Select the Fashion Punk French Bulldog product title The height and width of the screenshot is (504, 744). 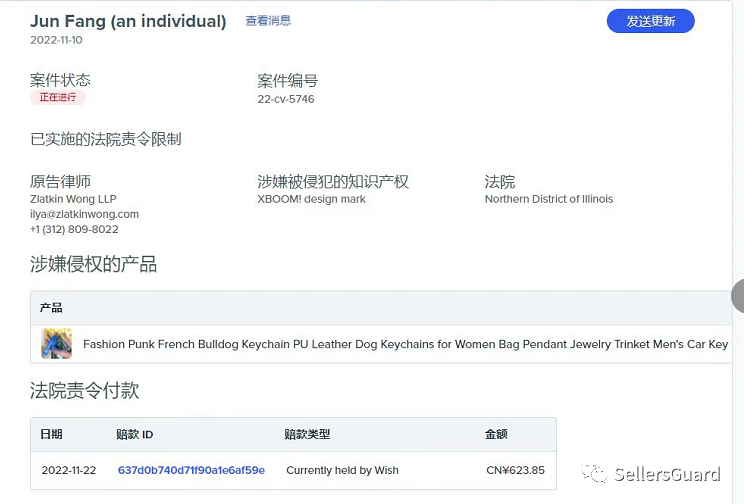coord(405,344)
